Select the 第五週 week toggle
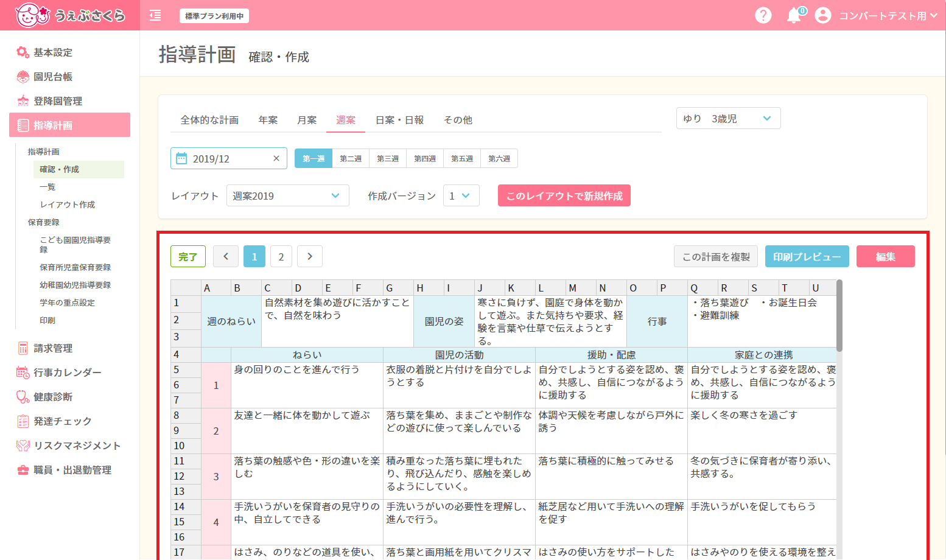 point(462,158)
